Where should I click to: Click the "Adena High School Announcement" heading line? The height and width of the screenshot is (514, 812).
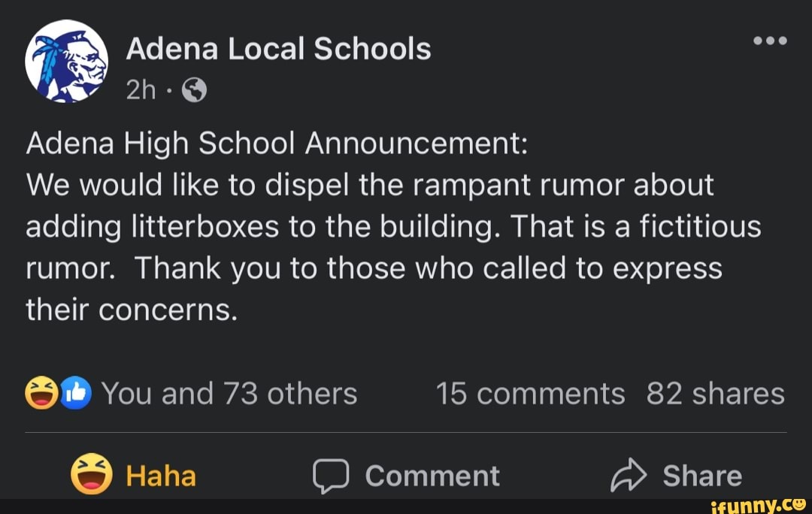pyautogui.click(x=277, y=144)
